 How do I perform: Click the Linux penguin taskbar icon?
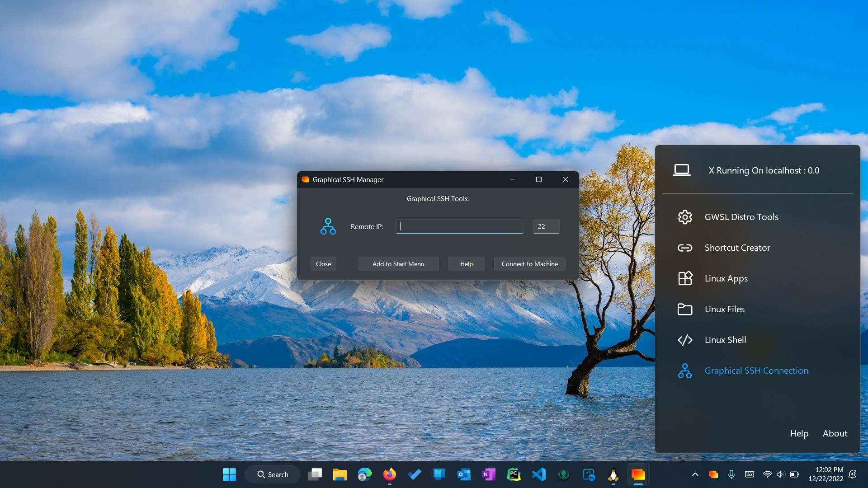613,474
